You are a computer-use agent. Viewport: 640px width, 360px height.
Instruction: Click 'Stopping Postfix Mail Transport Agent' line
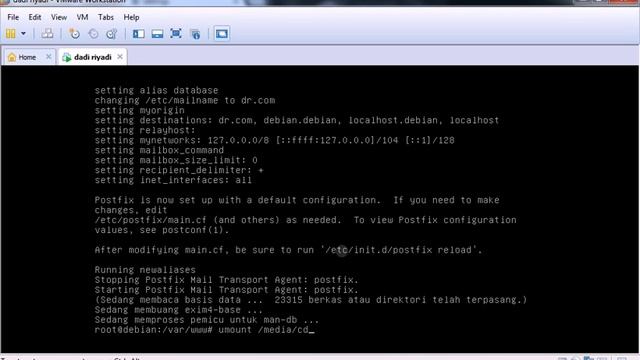point(227,280)
